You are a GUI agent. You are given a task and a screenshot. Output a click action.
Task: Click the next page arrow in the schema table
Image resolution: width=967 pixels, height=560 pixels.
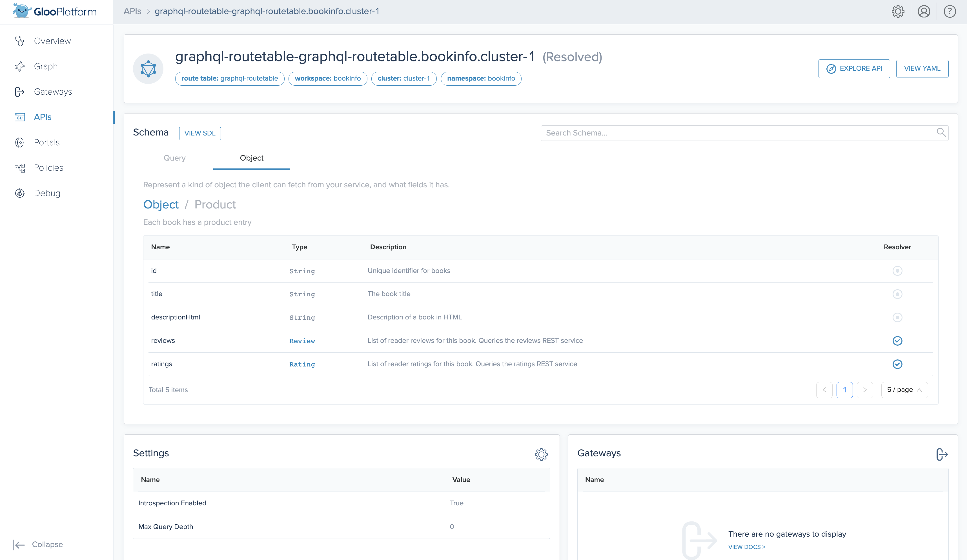865,390
